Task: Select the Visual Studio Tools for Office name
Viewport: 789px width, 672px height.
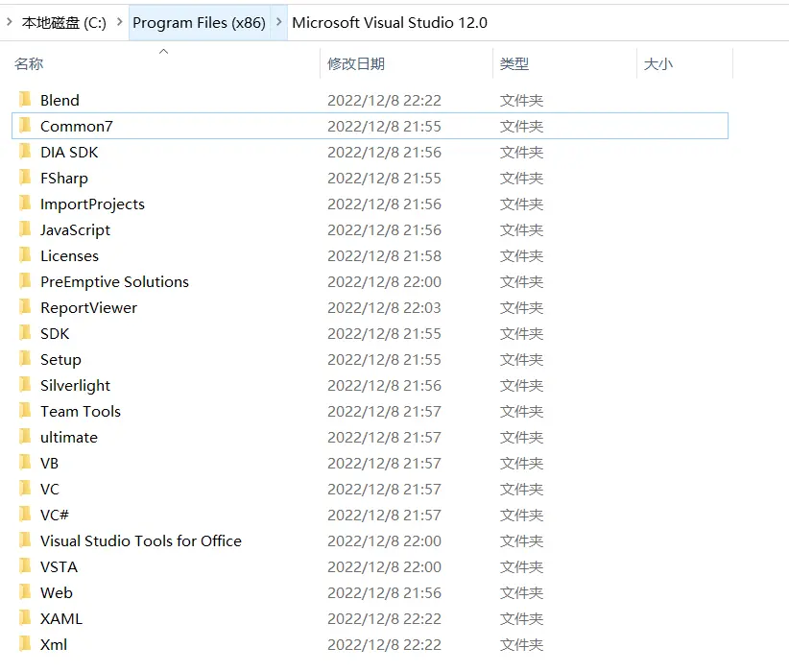Action: tap(141, 541)
